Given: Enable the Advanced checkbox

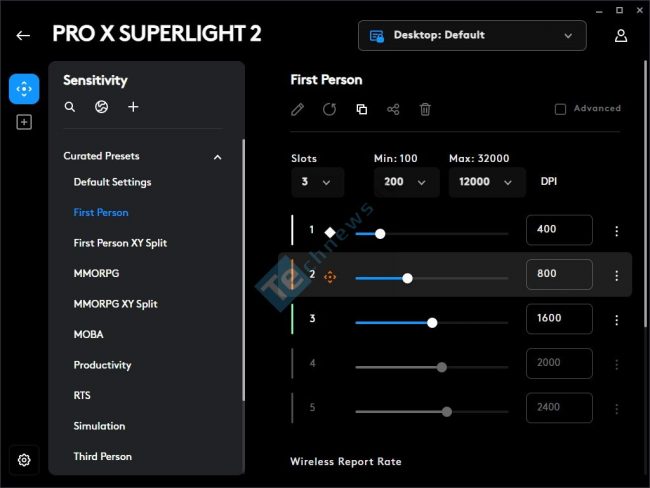Looking at the screenshot, I should point(560,109).
